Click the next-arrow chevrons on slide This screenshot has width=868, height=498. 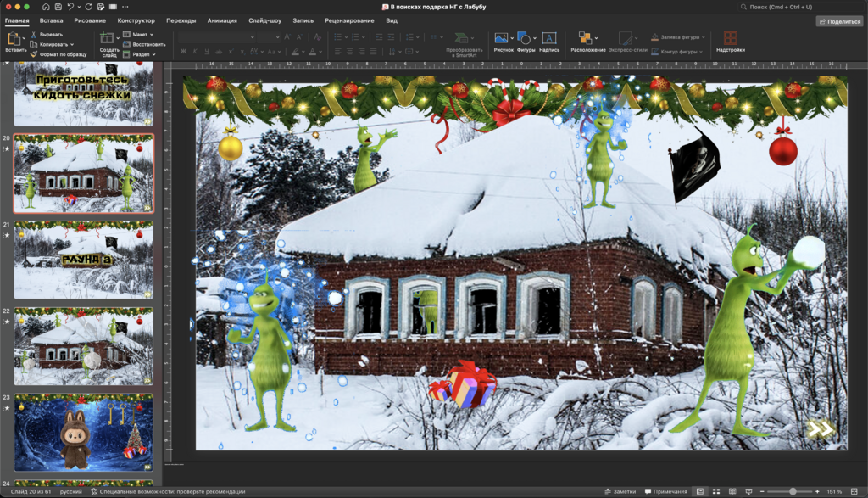pos(820,428)
